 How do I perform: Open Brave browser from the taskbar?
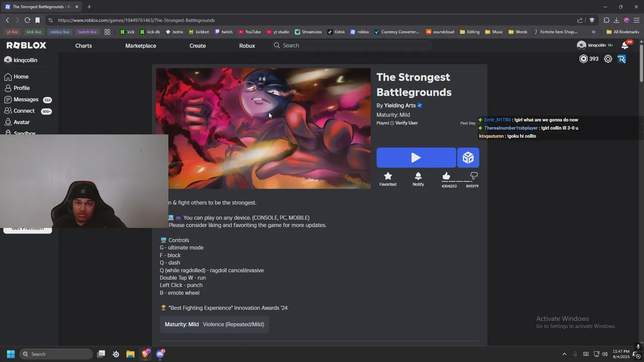point(145,354)
